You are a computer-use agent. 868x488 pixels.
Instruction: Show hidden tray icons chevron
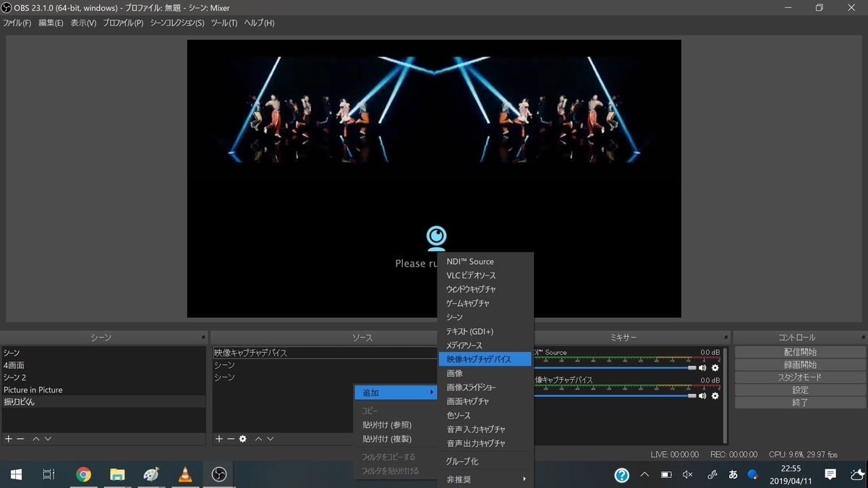click(x=644, y=474)
